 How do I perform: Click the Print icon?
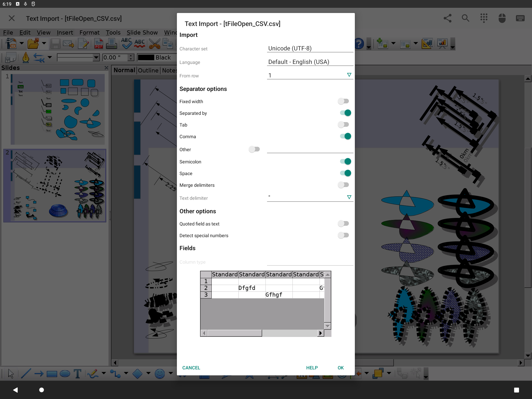(112, 44)
